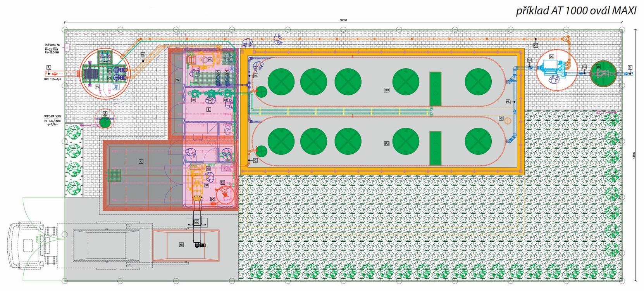Select the green VŠ water shaft circle
The image size is (644, 291).
(105, 122)
